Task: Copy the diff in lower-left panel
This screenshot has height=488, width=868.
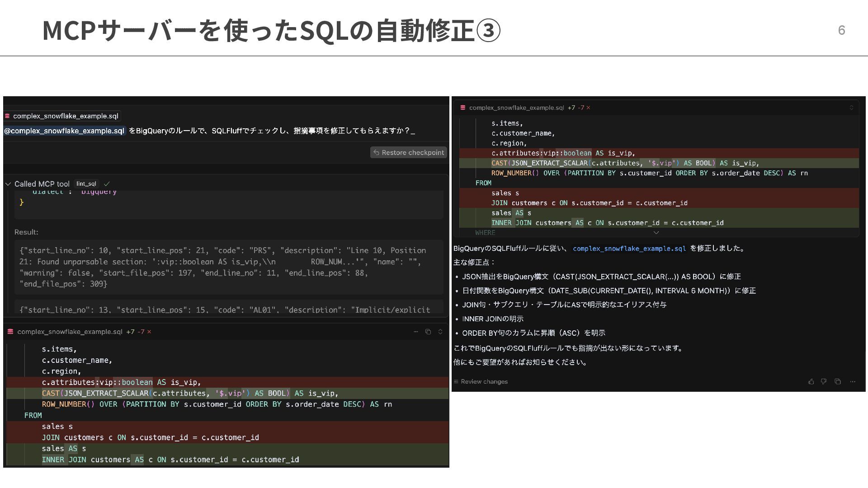Action: click(x=428, y=332)
